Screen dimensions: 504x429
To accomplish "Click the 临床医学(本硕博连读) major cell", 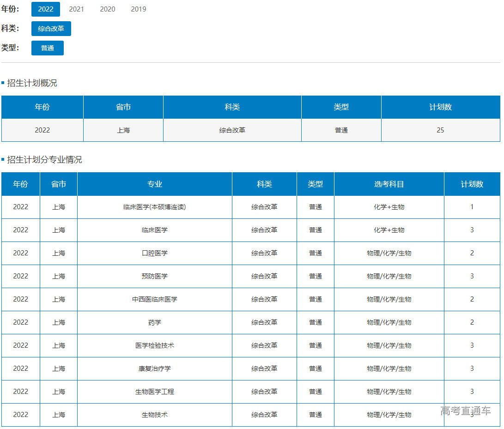I will (155, 207).
